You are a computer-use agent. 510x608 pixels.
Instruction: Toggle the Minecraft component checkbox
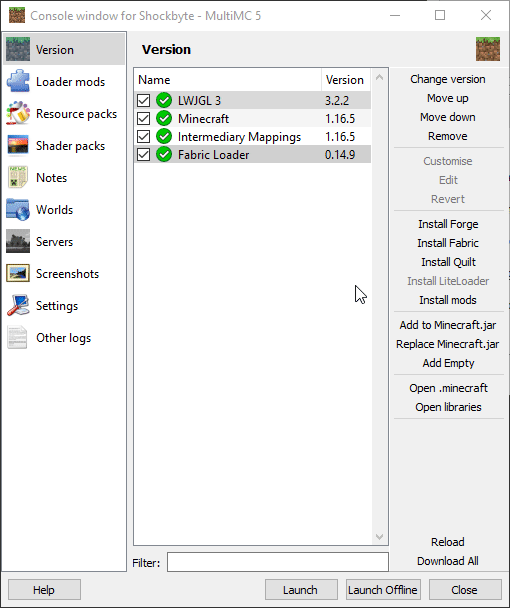point(143,118)
